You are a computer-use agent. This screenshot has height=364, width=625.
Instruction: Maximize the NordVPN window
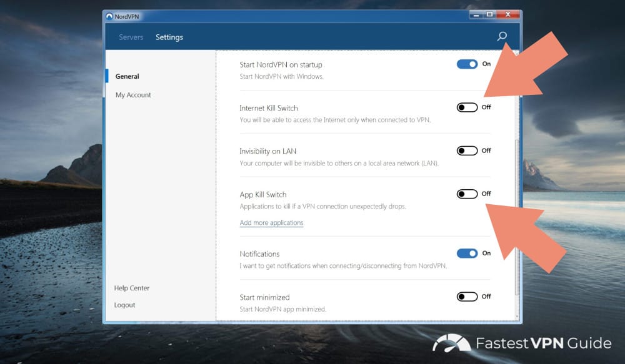pyautogui.click(x=489, y=15)
